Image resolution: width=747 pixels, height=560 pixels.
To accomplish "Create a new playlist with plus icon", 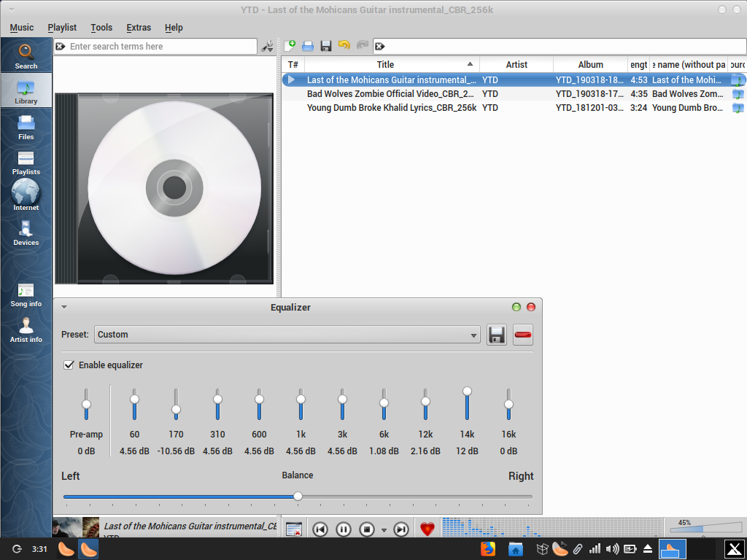I will (x=290, y=46).
